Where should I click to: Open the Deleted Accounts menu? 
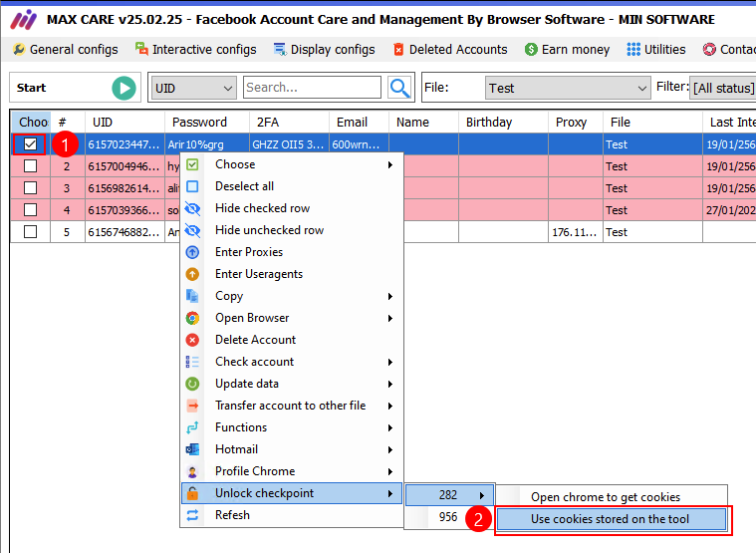click(451, 49)
